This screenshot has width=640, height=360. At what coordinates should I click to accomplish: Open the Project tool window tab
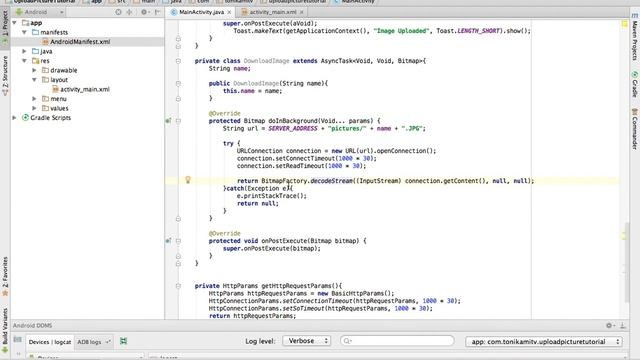[5, 28]
